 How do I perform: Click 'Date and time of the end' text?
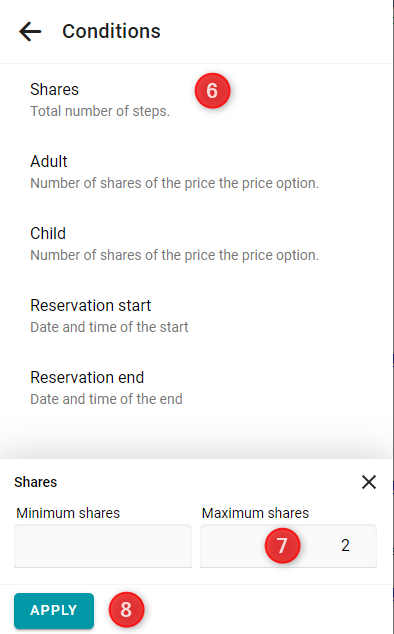coord(106,399)
